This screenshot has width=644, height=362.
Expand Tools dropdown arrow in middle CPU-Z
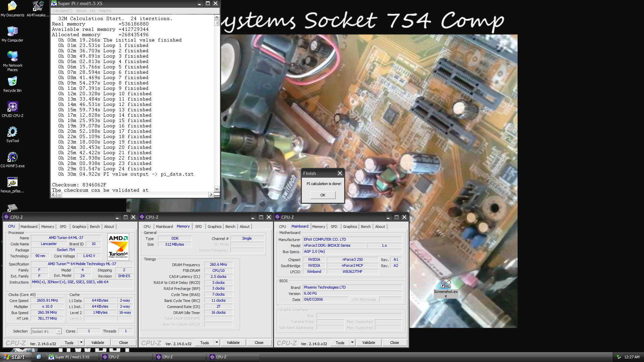pos(217,343)
